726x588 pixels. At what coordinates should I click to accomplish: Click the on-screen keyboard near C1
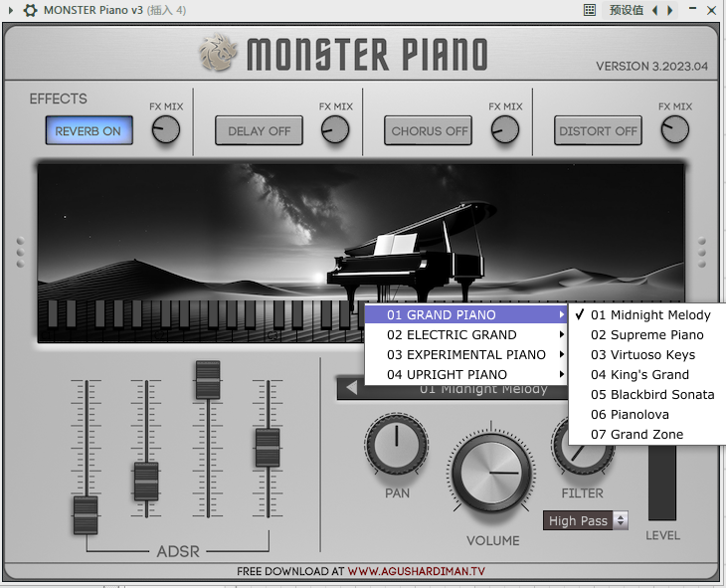coord(47,334)
